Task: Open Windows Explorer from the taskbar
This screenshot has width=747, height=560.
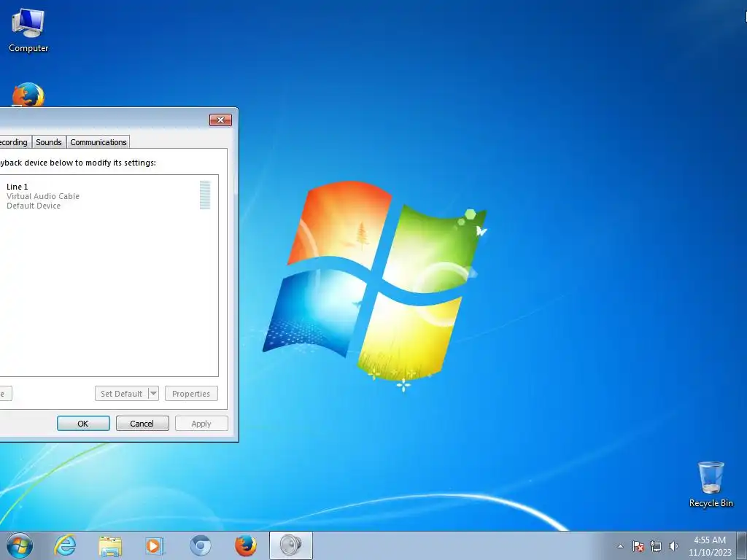Action: [110, 545]
